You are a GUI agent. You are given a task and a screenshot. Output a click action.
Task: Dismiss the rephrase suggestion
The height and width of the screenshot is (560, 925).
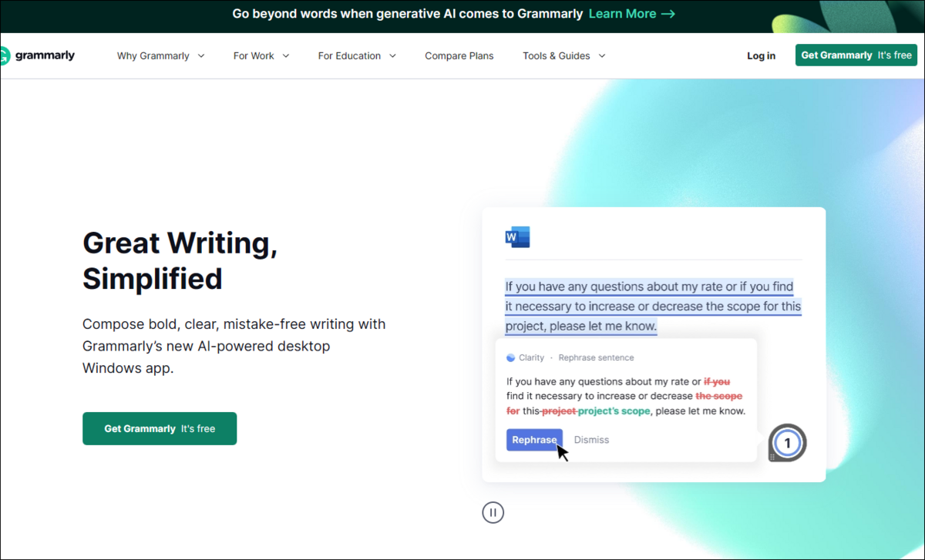point(591,440)
